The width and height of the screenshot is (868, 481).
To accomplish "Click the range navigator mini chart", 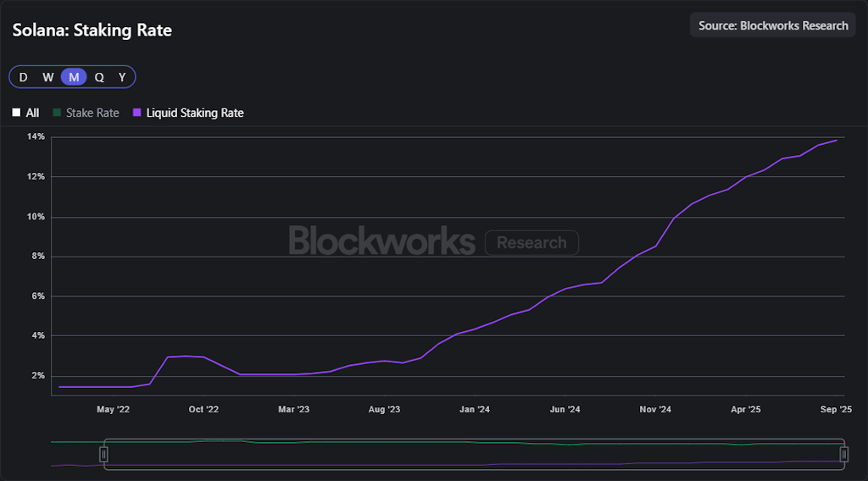I will pyautogui.click(x=475, y=454).
